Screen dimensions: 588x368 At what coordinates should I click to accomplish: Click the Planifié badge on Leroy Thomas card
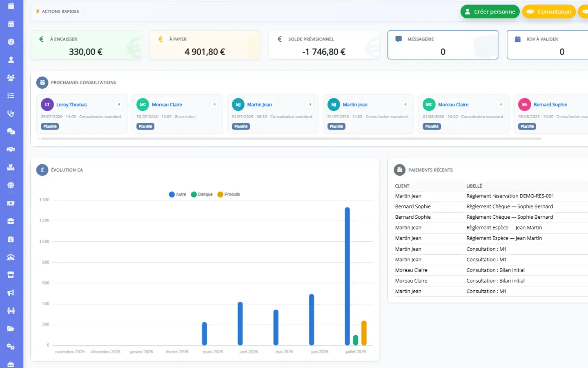point(50,126)
